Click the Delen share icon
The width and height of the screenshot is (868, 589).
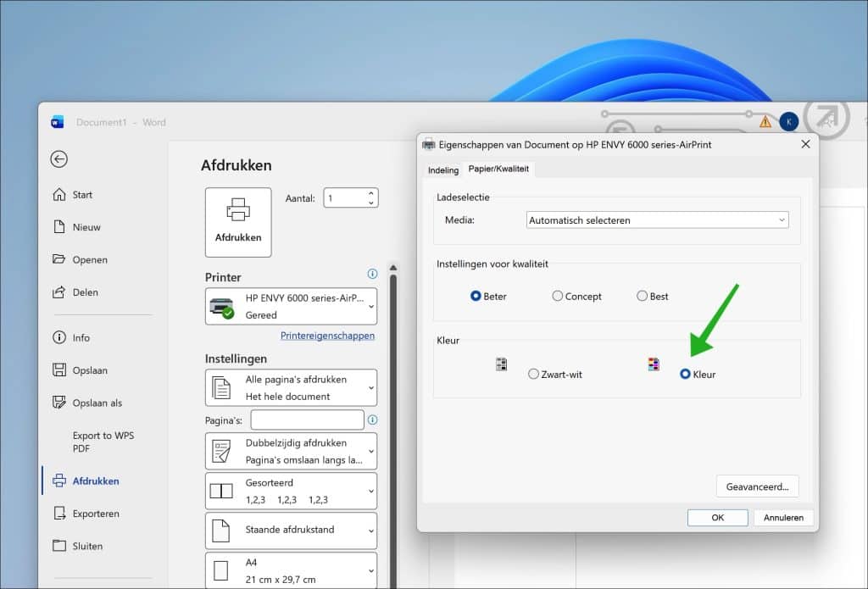click(58, 292)
